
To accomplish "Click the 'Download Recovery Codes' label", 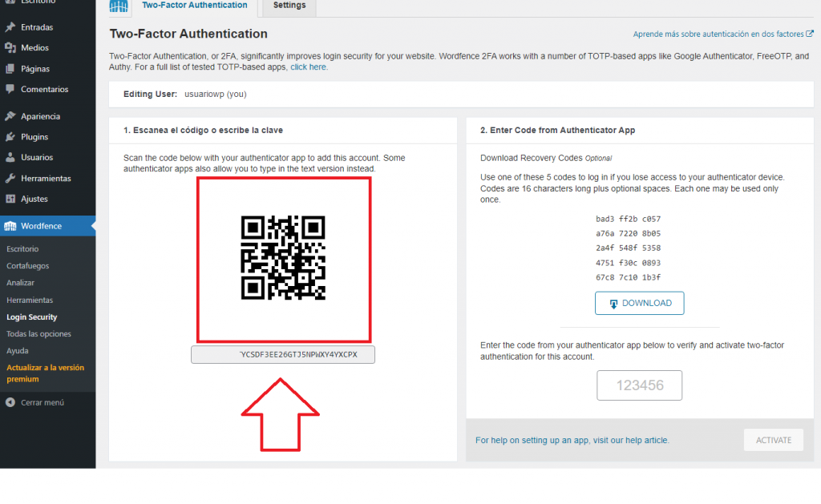I will 531,158.
